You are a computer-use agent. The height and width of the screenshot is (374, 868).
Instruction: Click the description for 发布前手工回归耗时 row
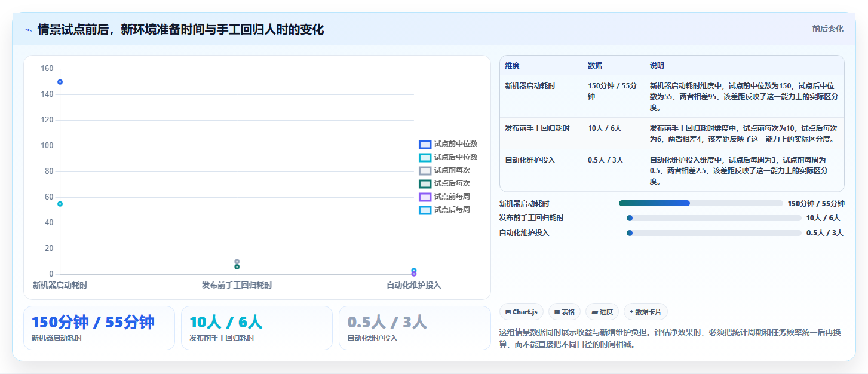coord(744,134)
